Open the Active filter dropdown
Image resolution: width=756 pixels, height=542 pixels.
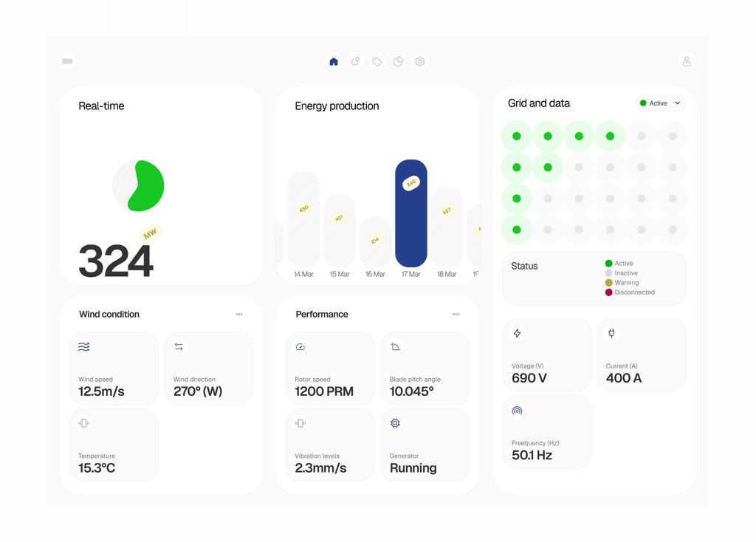pyautogui.click(x=660, y=103)
